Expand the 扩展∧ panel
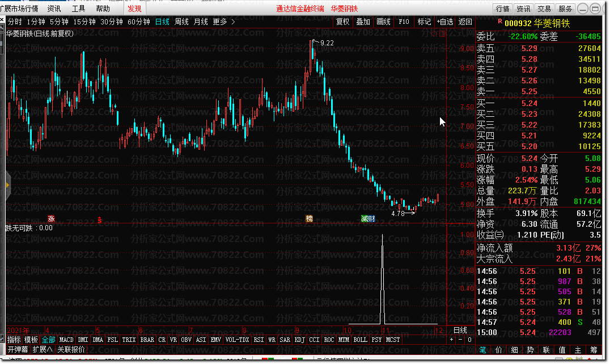 click(43, 349)
